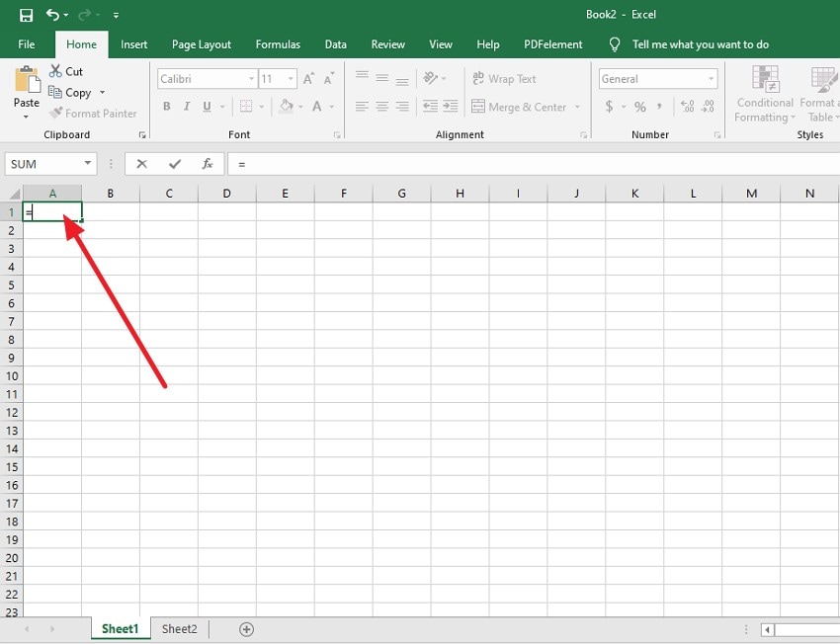
Task: Click the Underline icon
Action: [206, 106]
